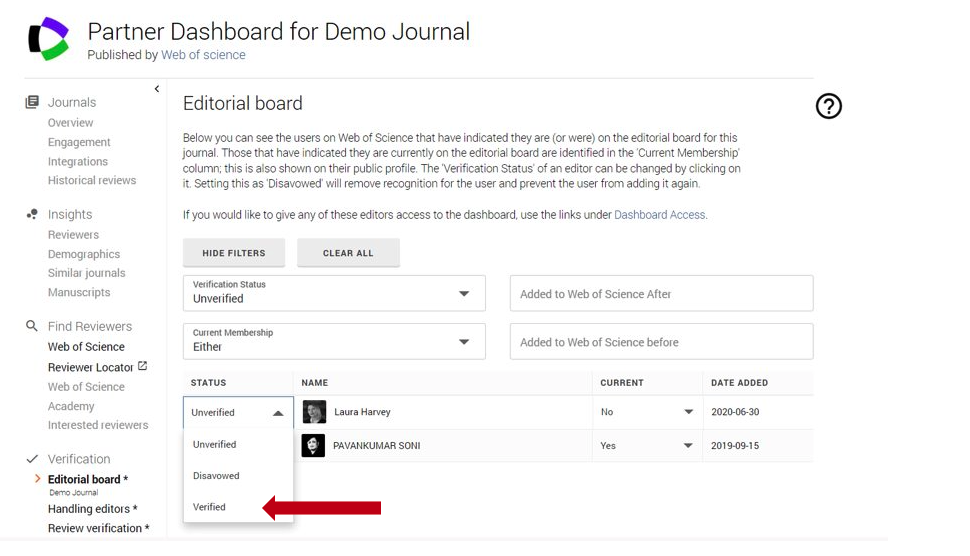Viewport: 970px width, 556px height.
Task: Focus the Added to Web of Science After field
Action: coord(661,293)
